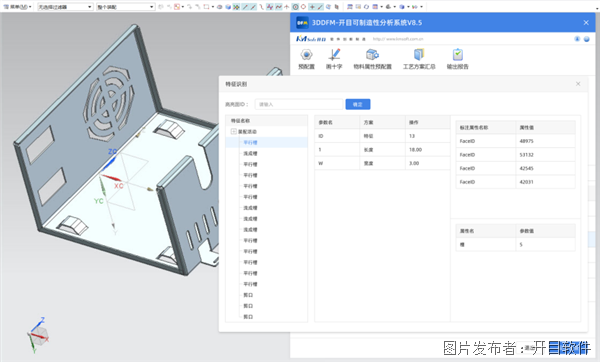Screen dimensions: 600x362
Task: Click the blue 确定 button
Action: click(358, 104)
